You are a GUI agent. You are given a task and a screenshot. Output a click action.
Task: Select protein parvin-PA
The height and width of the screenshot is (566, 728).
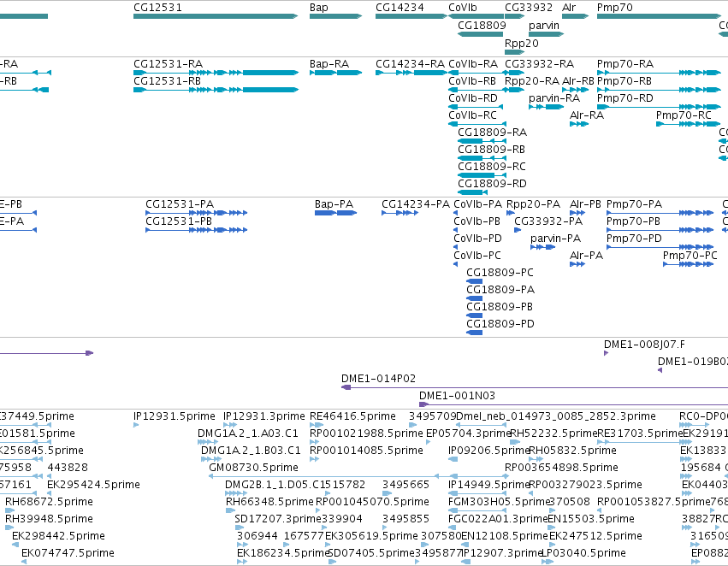pos(555,239)
